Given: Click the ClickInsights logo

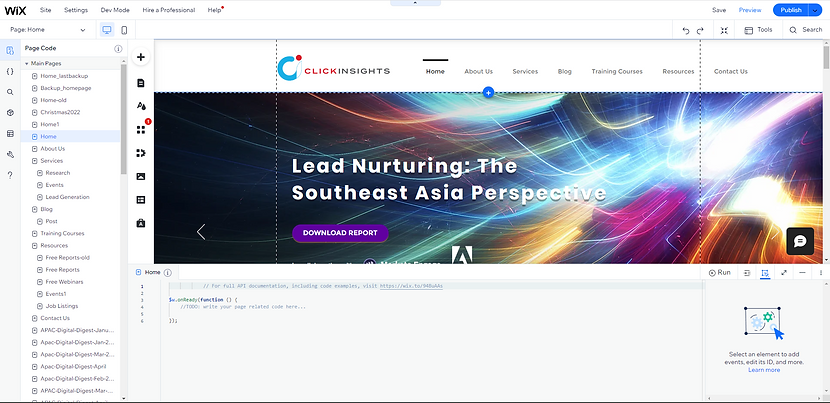Looking at the screenshot, I should coord(334,68).
